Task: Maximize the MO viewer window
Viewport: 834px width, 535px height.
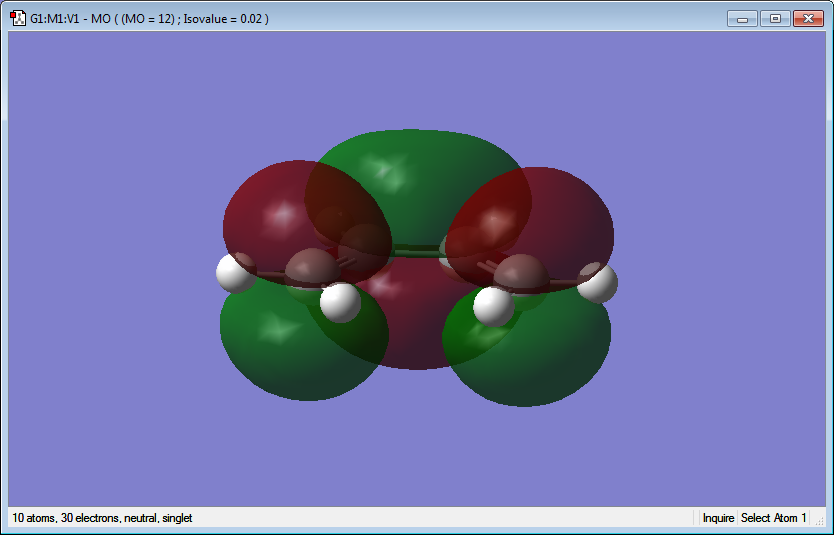Action: click(x=775, y=19)
